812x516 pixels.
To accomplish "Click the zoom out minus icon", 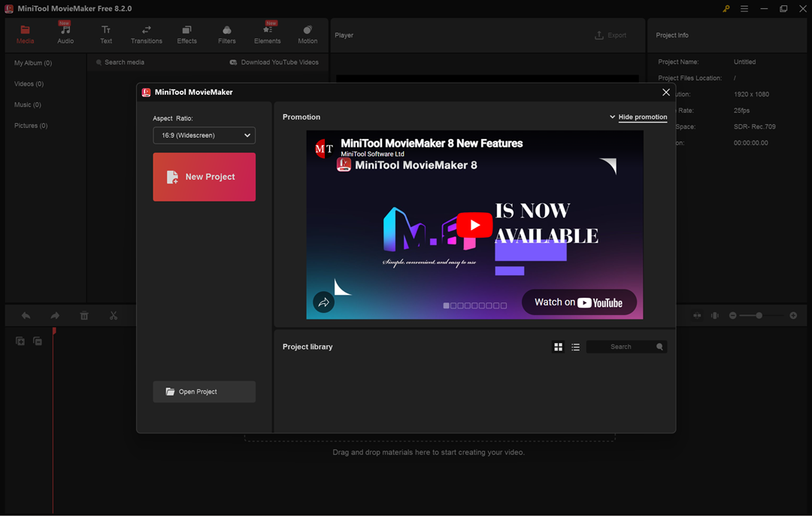I will (732, 315).
